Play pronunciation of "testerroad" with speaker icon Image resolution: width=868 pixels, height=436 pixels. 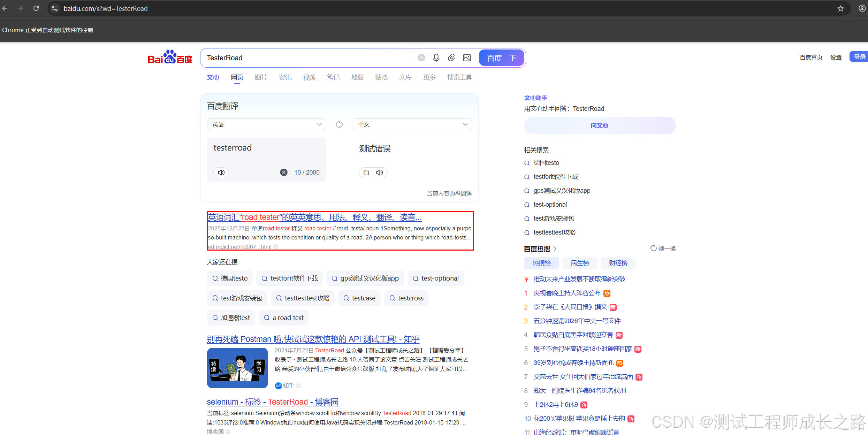coord(221,172)
